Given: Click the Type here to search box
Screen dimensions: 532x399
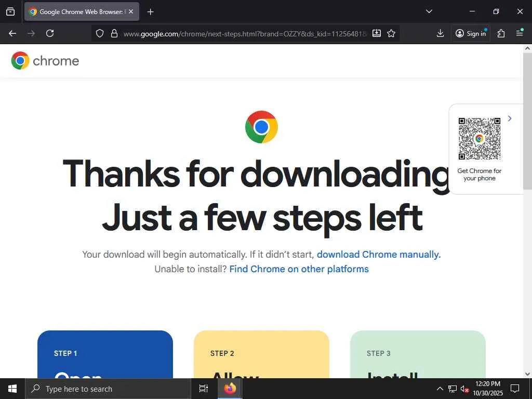Looking at the screenshot, I should tap(108, 389).
